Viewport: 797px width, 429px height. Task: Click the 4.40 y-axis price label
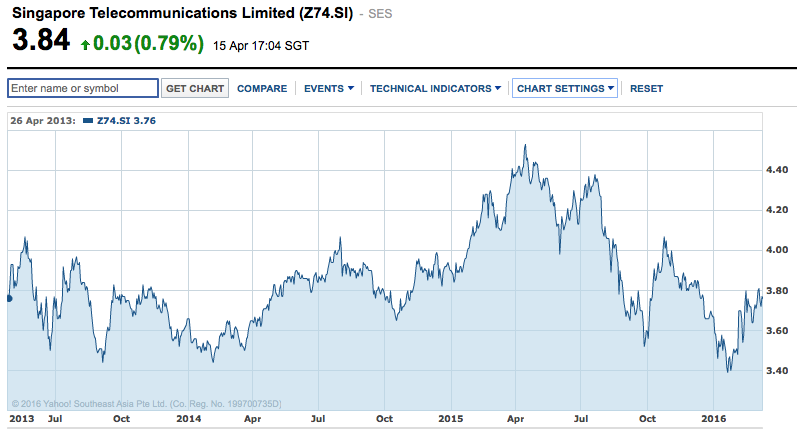coord(777,170)
